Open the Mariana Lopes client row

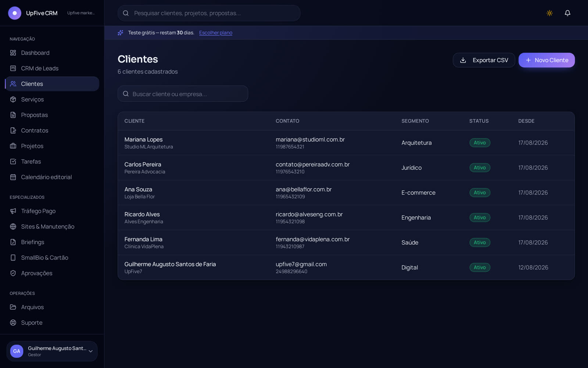[346, 143]
